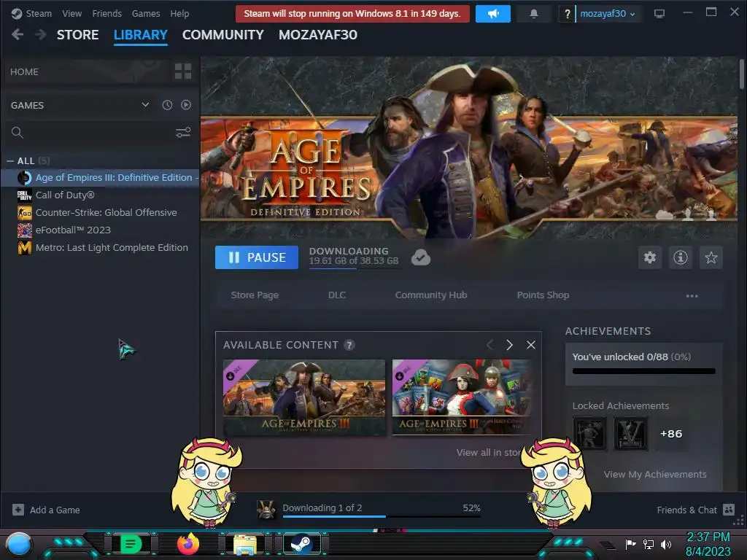This screenshot has width=747, height=560.
Task: Open the notifications bell
Action: [534, 14]
